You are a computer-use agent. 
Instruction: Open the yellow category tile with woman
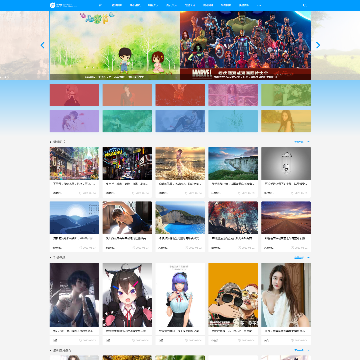pyautogui.click(x=286, y=121)
